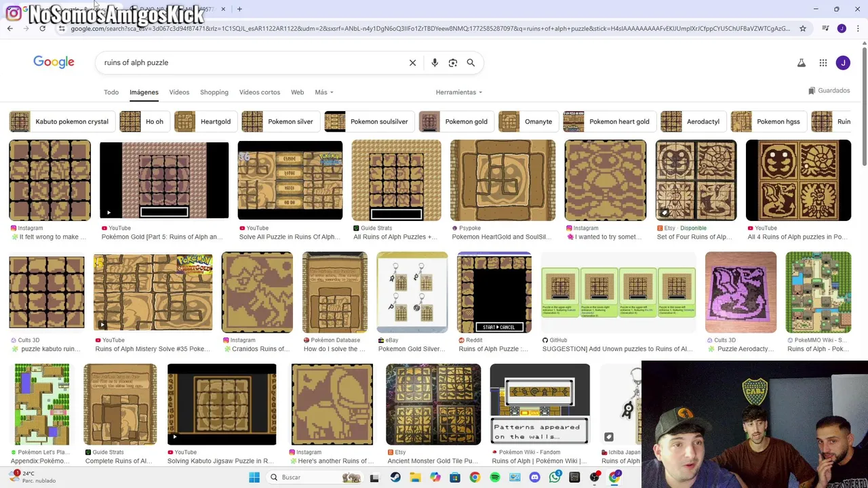Click the Windows taskbar Buscar search box
The image size is (868, 488).
314,477
